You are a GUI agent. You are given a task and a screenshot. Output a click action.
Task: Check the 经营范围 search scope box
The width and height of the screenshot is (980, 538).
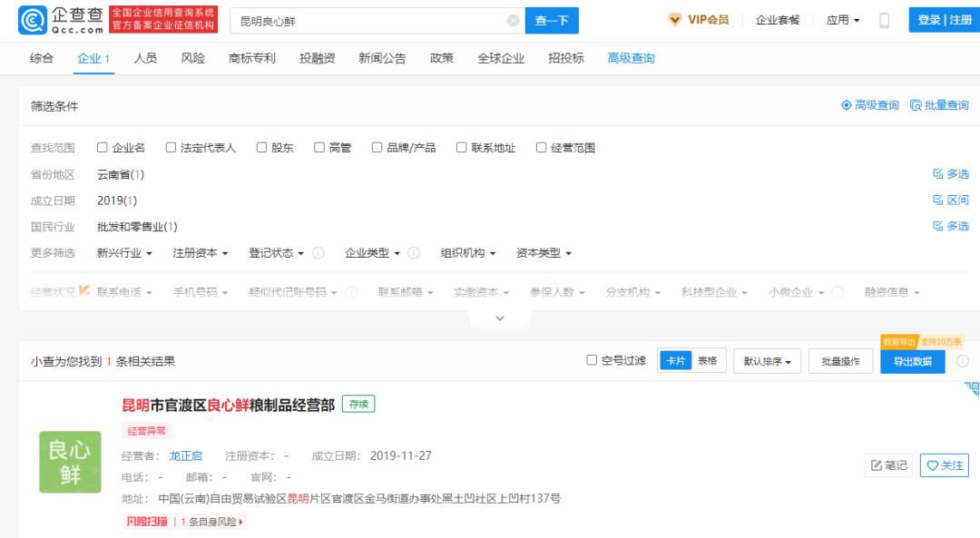(541, 148)
